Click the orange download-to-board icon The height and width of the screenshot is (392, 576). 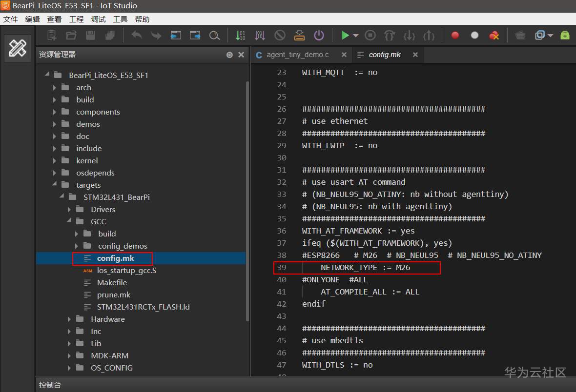click(299, 35)
